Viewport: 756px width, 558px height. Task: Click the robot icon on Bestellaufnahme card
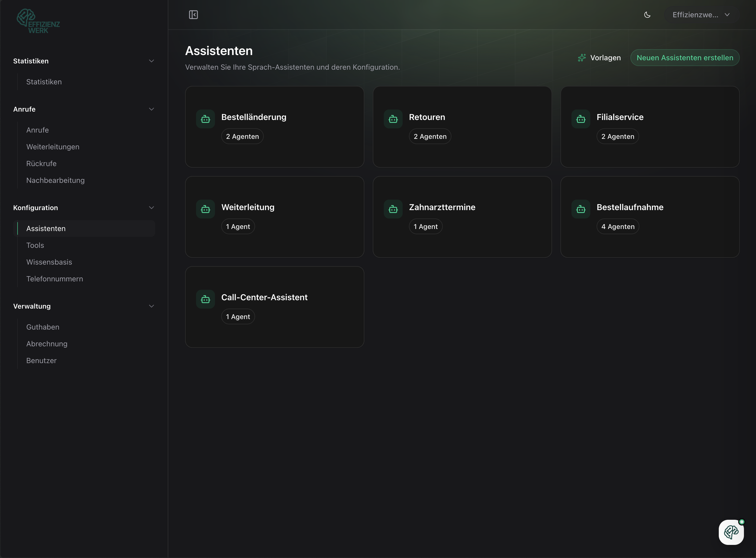581,209
